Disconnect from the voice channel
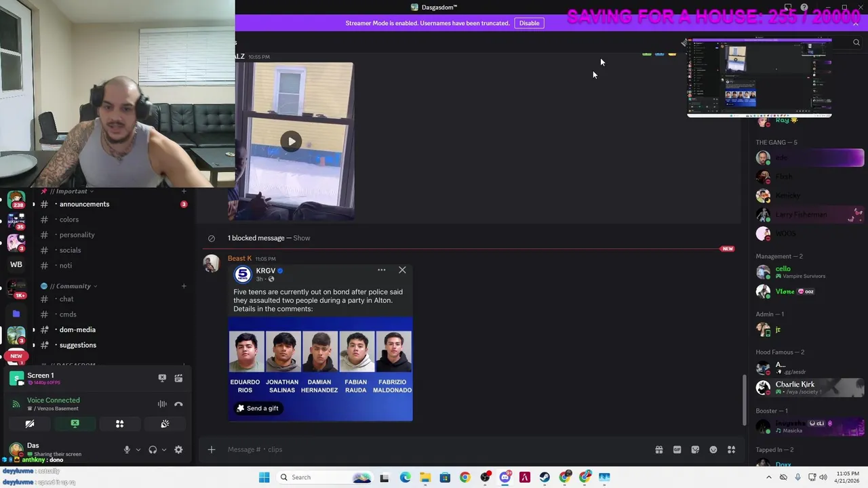The height and width of the screenshot is (488, 868). click(x=178, y=404)
